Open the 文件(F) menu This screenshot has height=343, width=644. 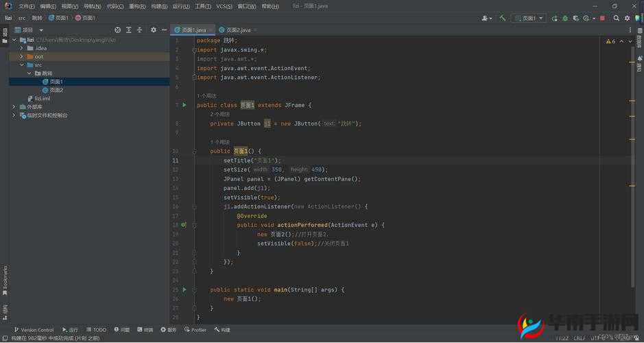click(x=26, y=6)
